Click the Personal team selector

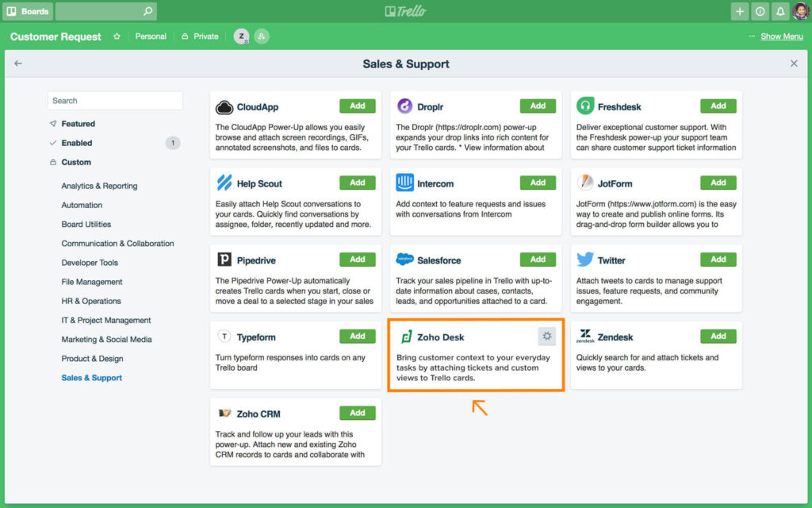click(x=151, y=37)
